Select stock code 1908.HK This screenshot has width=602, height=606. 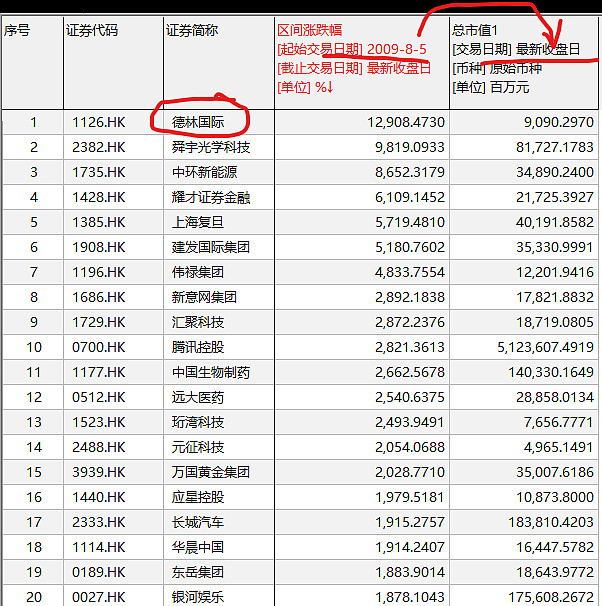[x=99, y=247]
